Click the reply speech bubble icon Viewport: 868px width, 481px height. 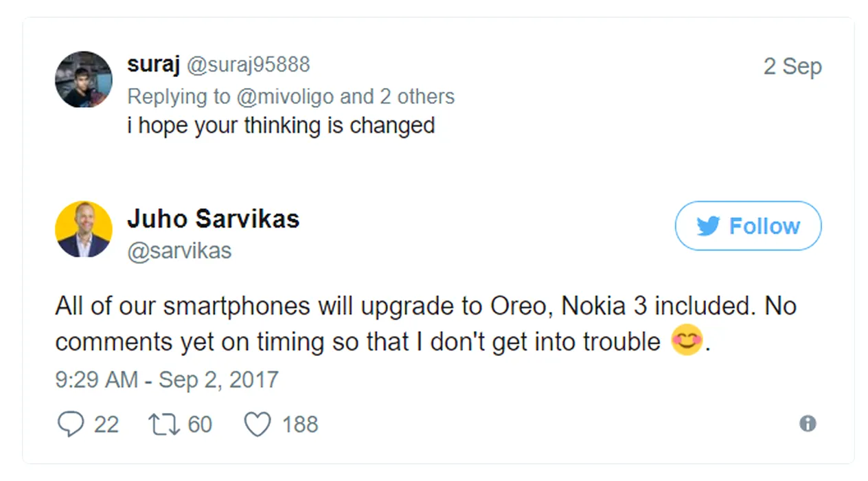(x=70, y=424)
